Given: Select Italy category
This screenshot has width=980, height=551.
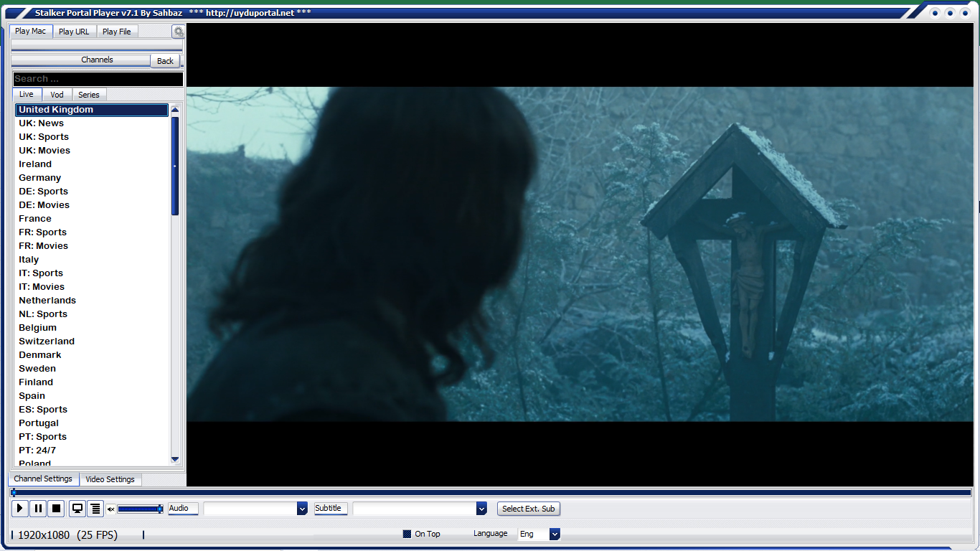Looking at the screenshot, I should (92, 260).
